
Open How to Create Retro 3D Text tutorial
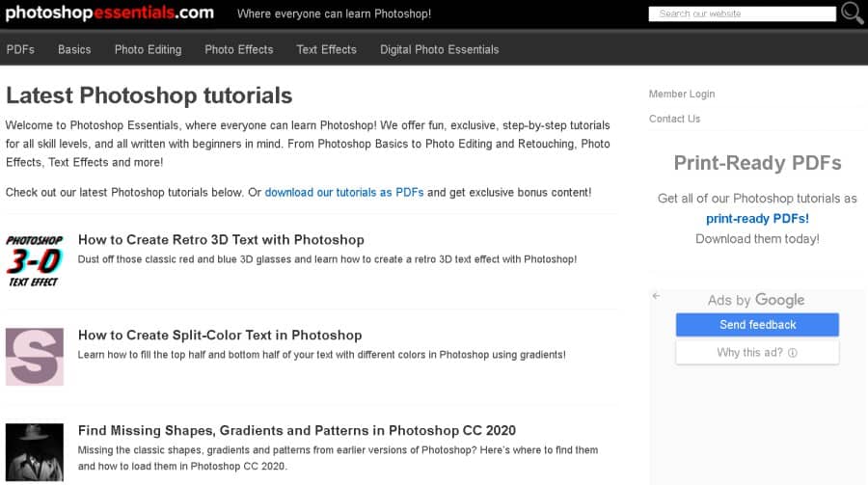221,240
